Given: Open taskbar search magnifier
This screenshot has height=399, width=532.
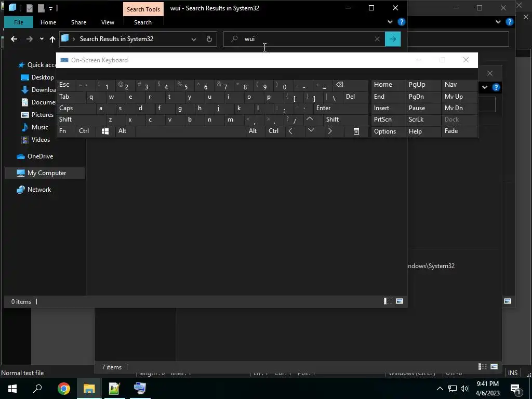Looking at the screenshot, I should 37,389.
